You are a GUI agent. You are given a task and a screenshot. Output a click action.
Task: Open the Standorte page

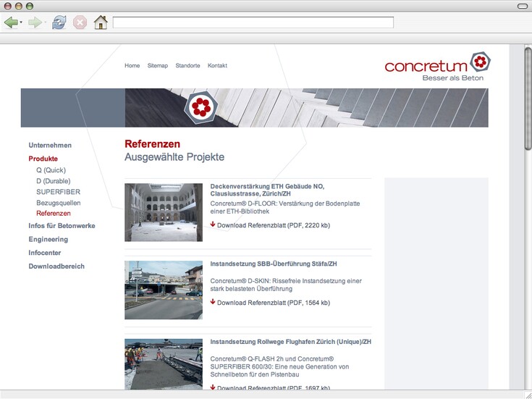pyautogui.click(x=187, y=66)
